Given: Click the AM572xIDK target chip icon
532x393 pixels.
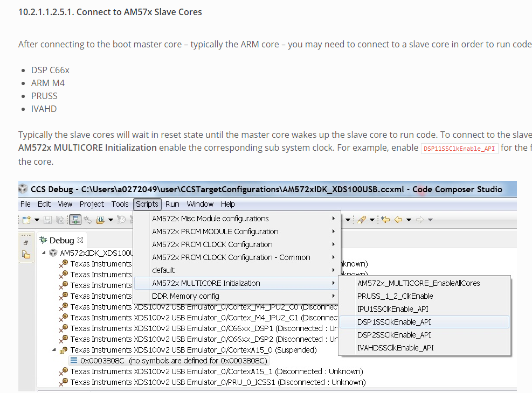Looking at the screenshot, I should pyautogui.click(x=53, y=252).
